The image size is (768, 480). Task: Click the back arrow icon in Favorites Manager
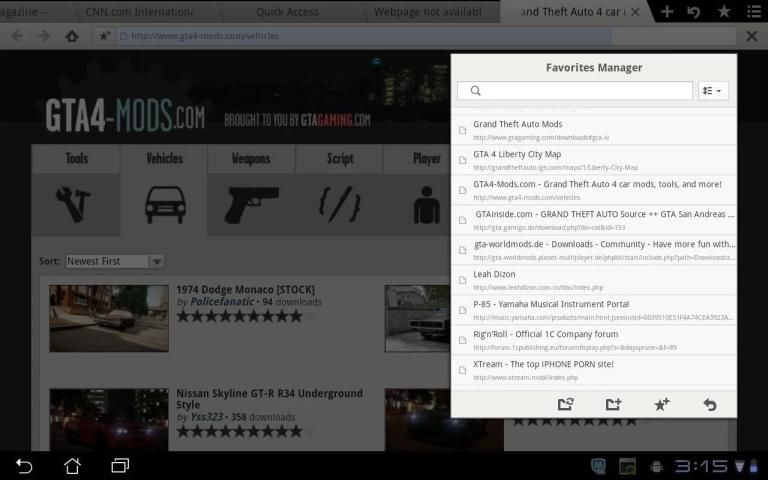(709, 404)
